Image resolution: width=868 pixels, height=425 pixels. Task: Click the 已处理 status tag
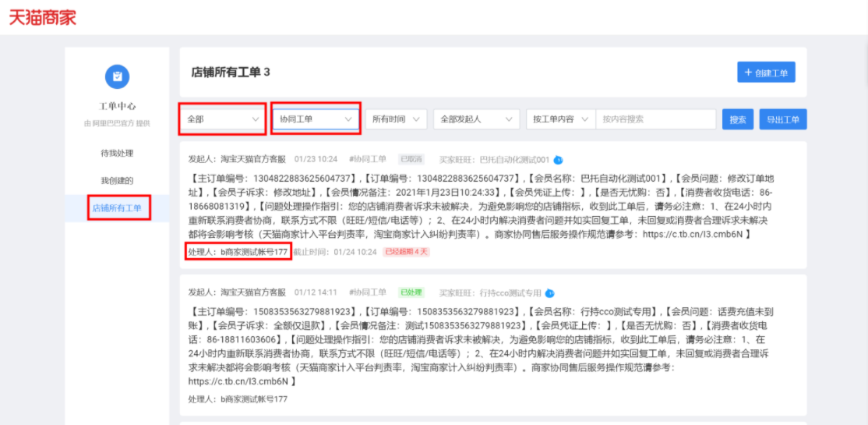[x=411, y=292]
